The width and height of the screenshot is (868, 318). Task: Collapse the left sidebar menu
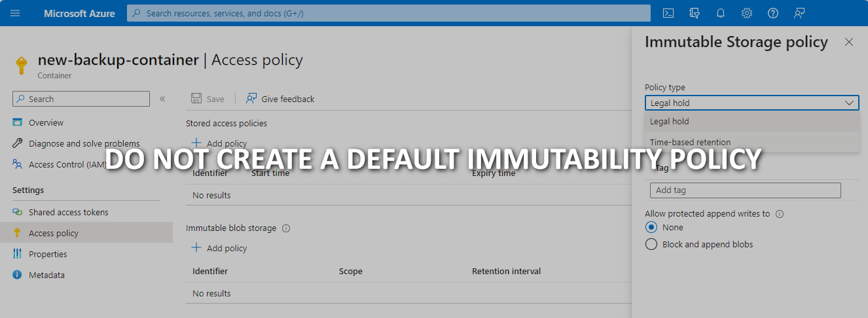[162, 99]
